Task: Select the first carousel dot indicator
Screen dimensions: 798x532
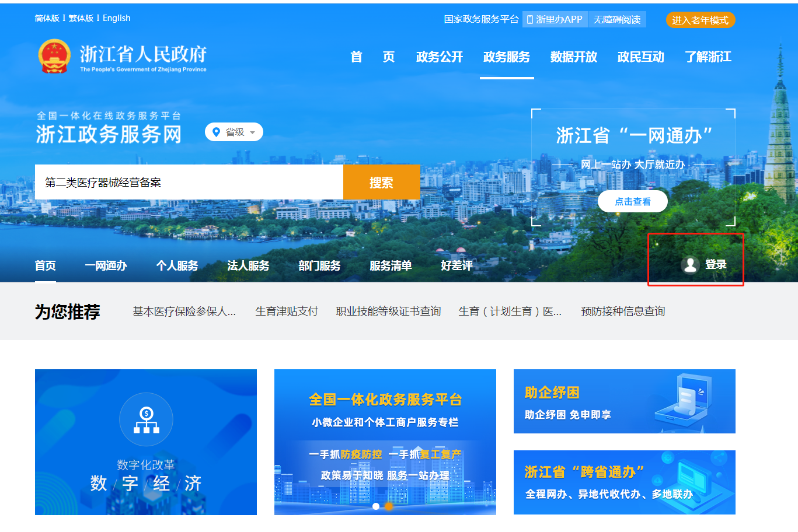Action: tap(376, 506)
